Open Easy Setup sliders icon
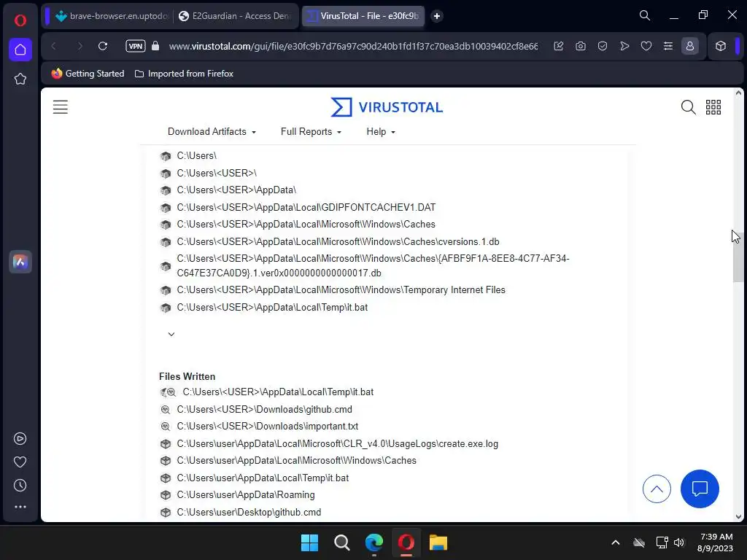 point(668,46)
